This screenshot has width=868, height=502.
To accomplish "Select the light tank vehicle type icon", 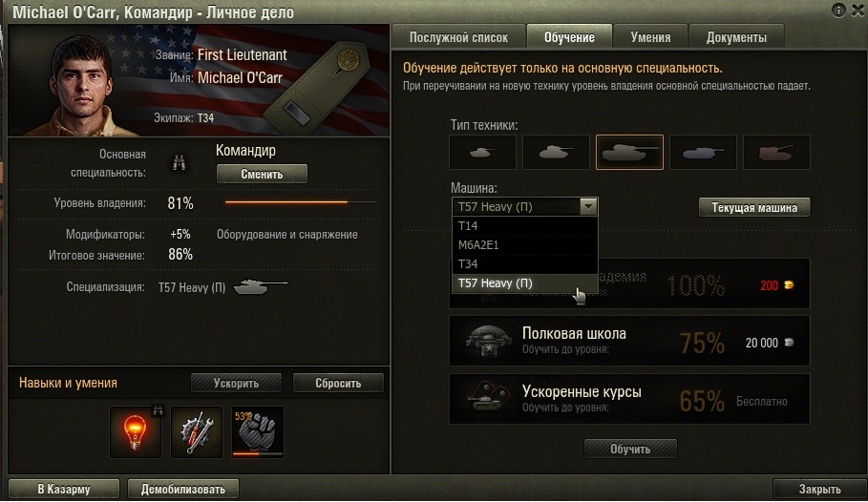I will click(x=482, y=152).
